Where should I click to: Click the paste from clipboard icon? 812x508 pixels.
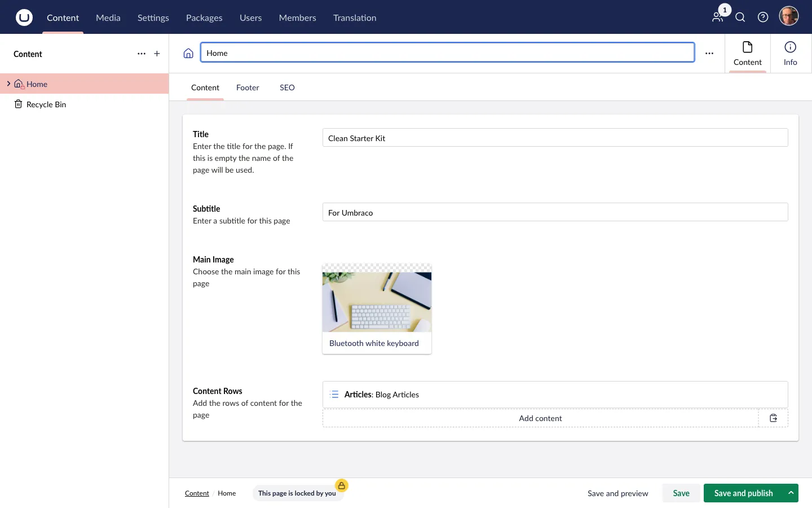point(773,418)
